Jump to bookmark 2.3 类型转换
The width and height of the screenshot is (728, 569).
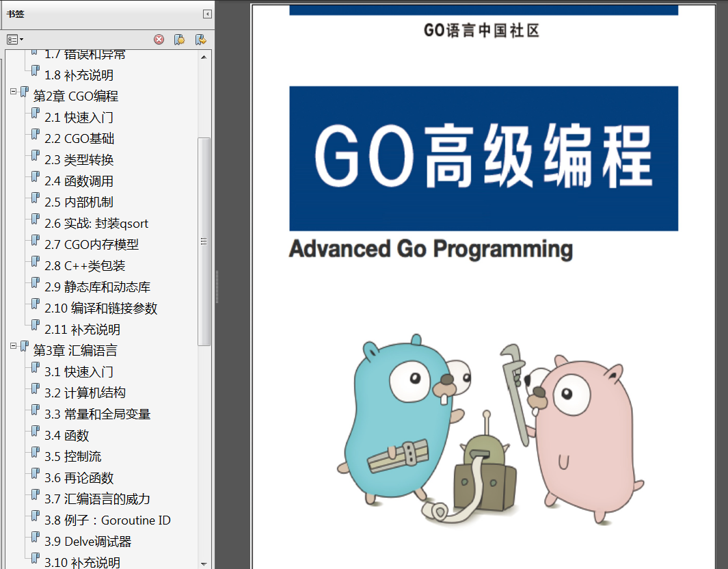point(79,160)
